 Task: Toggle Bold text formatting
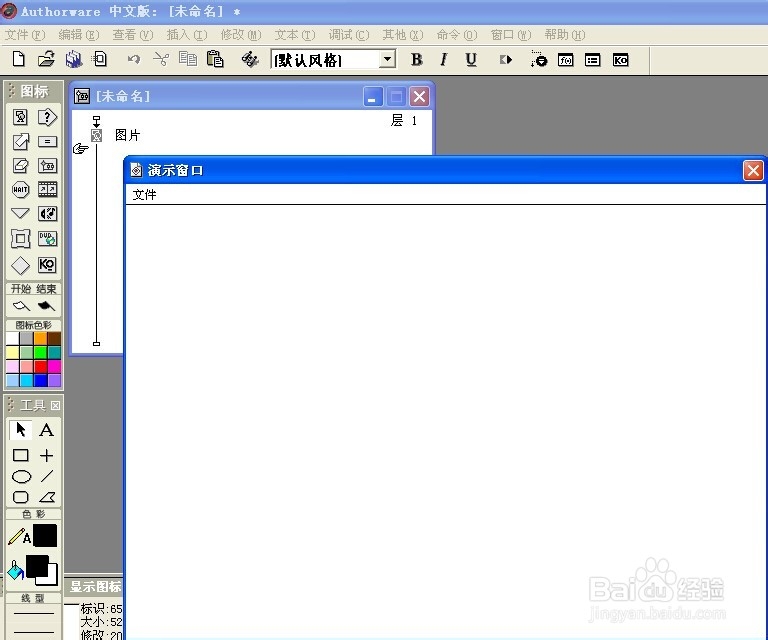point(417,60)
